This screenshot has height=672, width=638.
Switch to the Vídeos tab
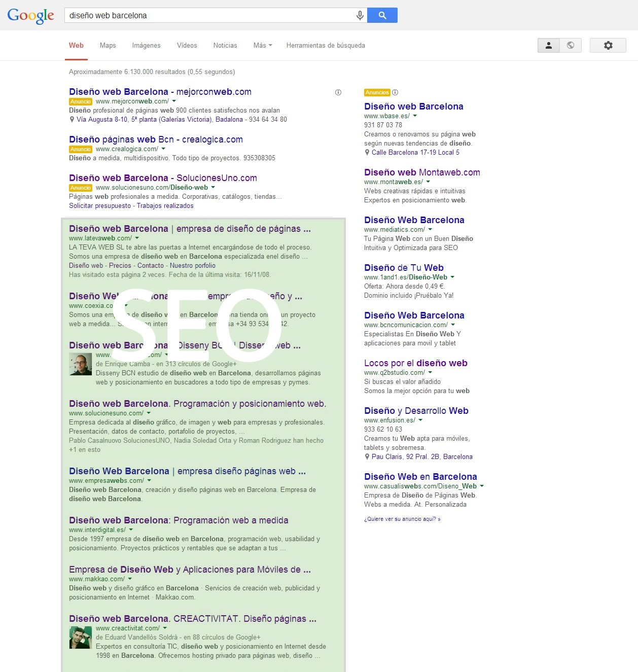tap(187, 46)
